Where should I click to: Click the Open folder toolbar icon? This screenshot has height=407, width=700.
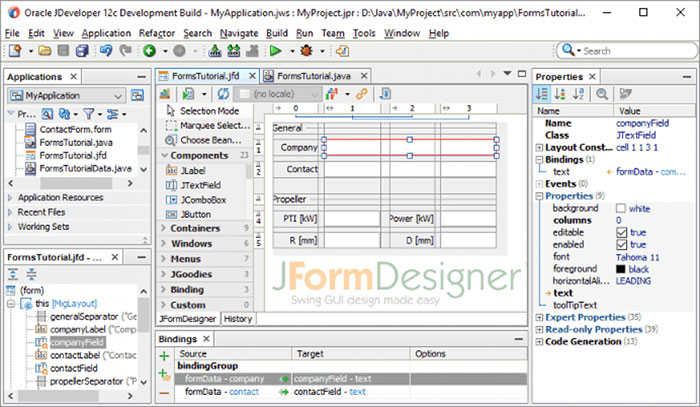click(45, 51)
